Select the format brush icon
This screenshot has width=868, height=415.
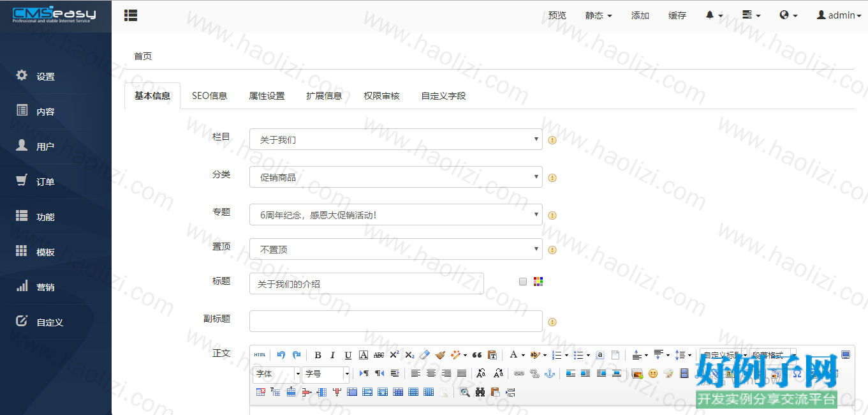pos(440,355)
